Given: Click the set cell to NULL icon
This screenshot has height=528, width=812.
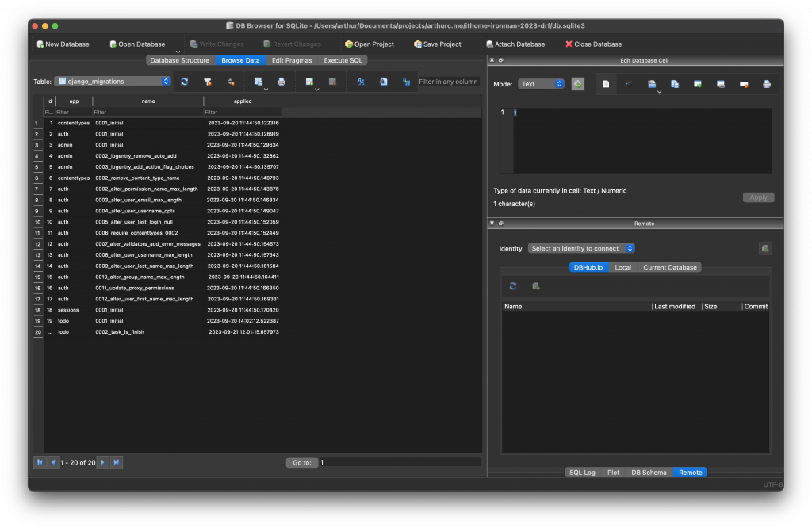Looking at the screenshot, I should [x=744, y=84].
